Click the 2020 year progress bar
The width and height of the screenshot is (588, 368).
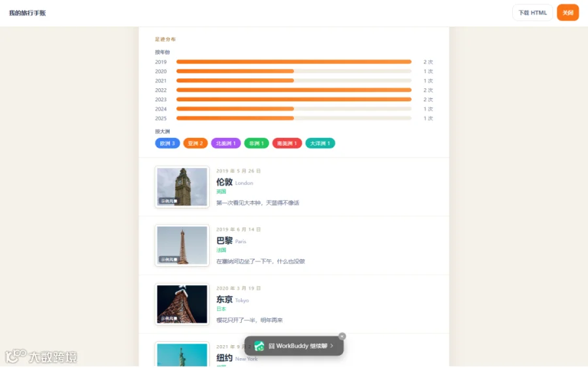(x=294, y=71)
